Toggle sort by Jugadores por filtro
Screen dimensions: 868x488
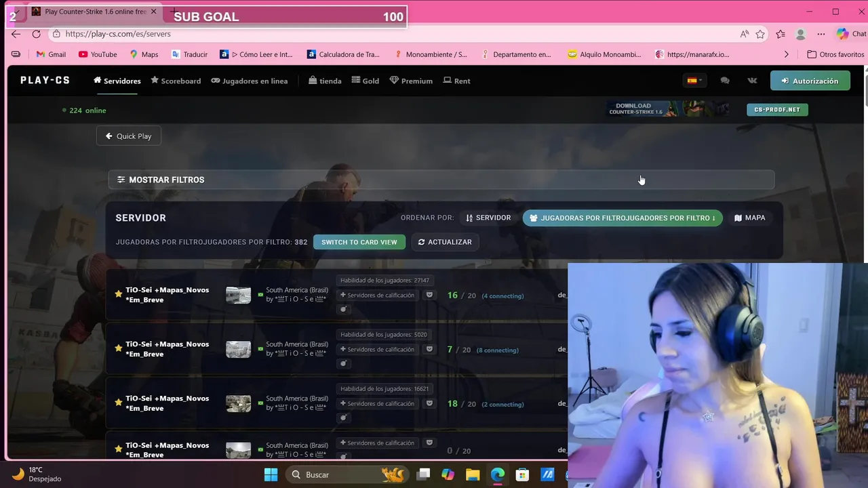tap(623, 218)
